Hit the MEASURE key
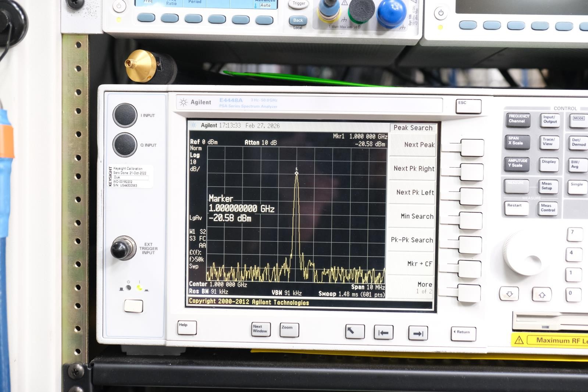The image size is (588, 392). 516,186
